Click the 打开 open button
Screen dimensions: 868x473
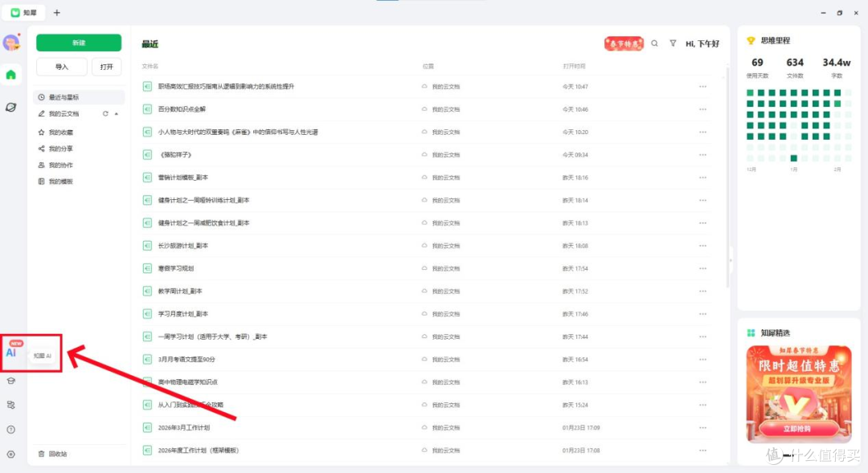pyautogui.click(x=107, y=67)
